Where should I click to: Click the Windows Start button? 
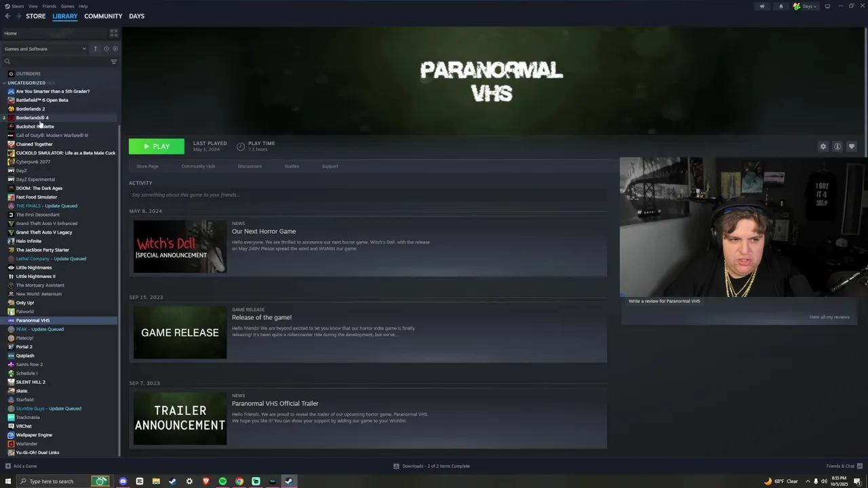click(x=8, y=481)
